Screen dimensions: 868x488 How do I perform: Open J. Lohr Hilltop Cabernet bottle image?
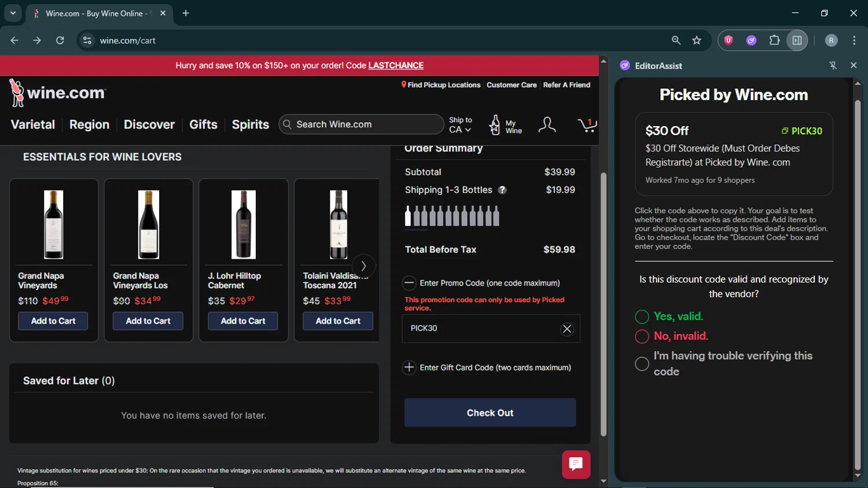244,225
